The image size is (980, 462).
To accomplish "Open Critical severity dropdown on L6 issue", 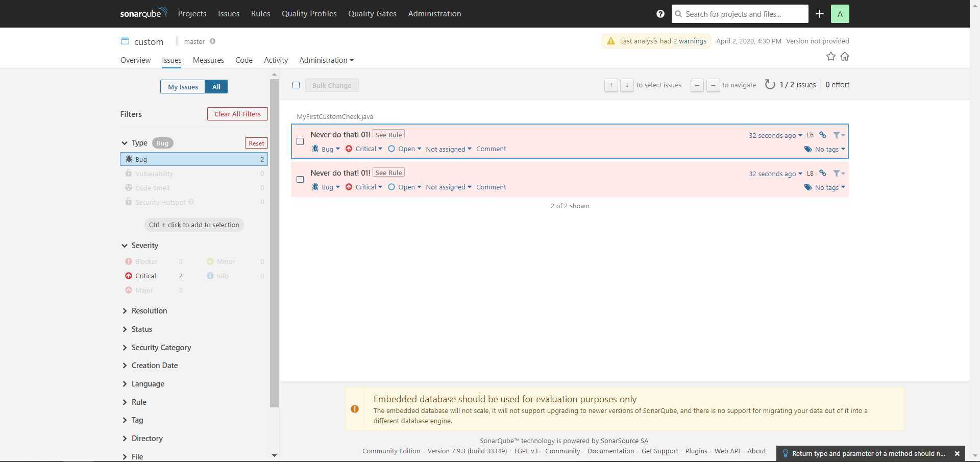I will [x=363, y=149].
